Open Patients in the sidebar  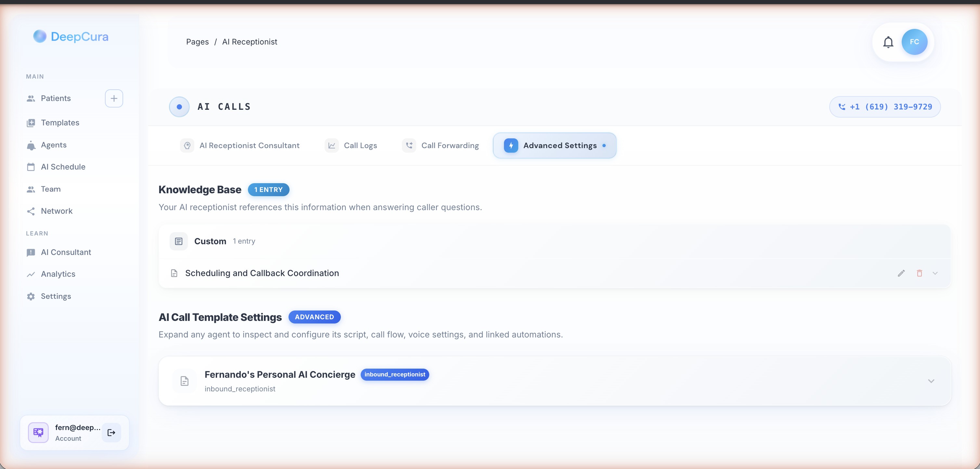tap(56, 98)
